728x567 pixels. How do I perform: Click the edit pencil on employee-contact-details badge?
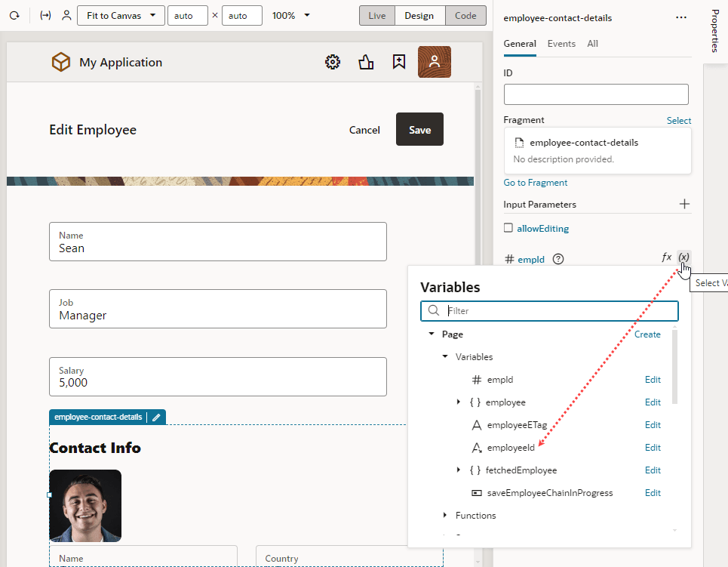click(x=156, y=416)
